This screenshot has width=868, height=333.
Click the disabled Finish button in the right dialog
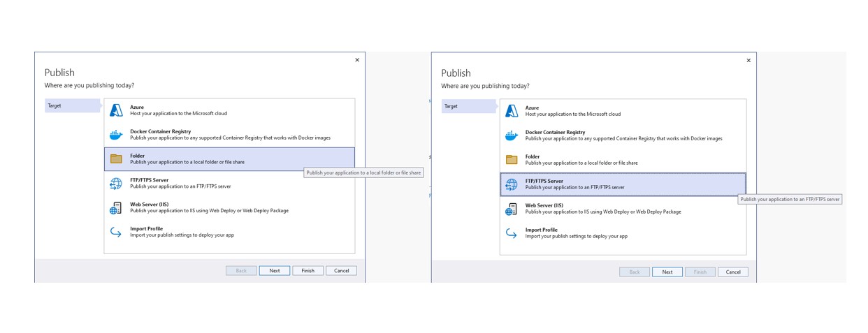point(700,272)
